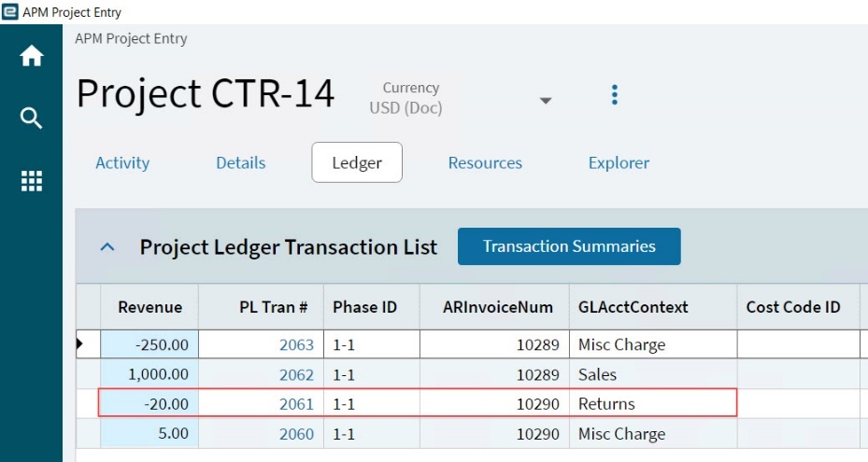
Task: Go to the Home icon in sidebar
Action: tap(32, 56)
